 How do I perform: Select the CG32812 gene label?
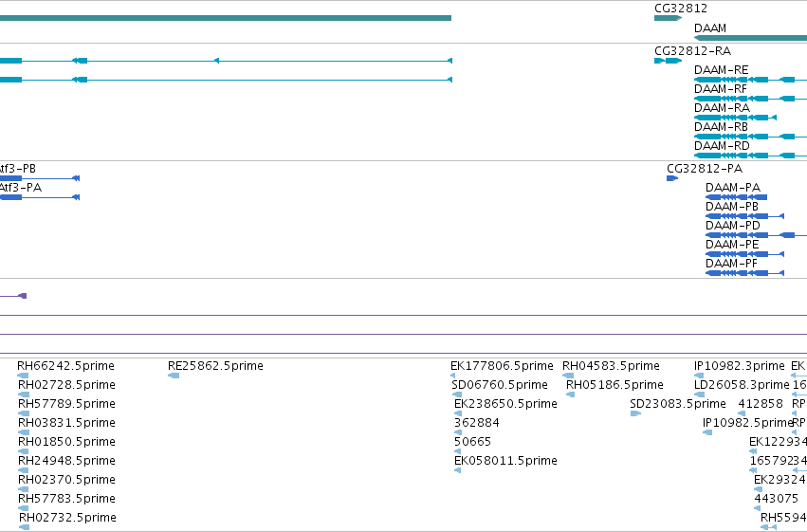(x=680, y=9)
